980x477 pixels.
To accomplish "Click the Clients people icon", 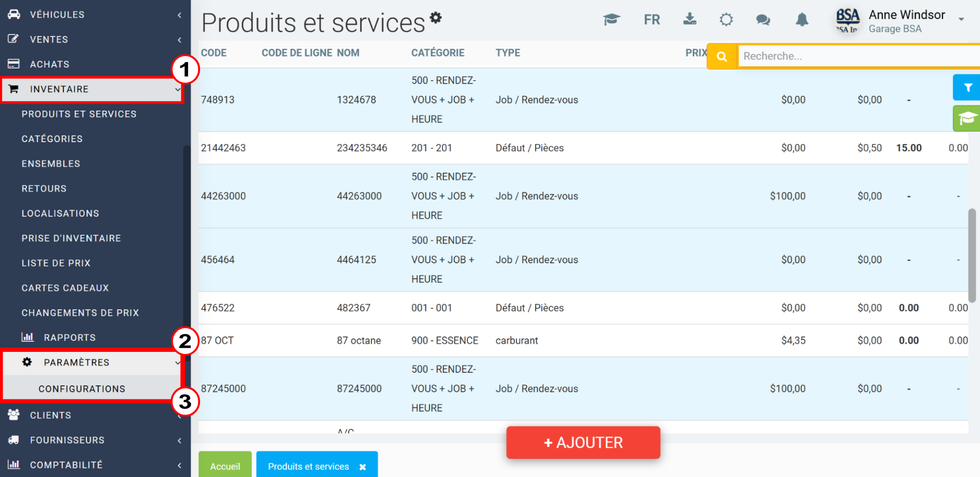I will tap(14, 415).
